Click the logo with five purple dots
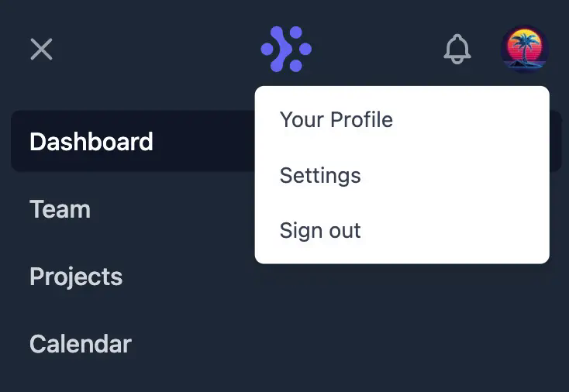 pyautogui.click(x=286, y=49)
